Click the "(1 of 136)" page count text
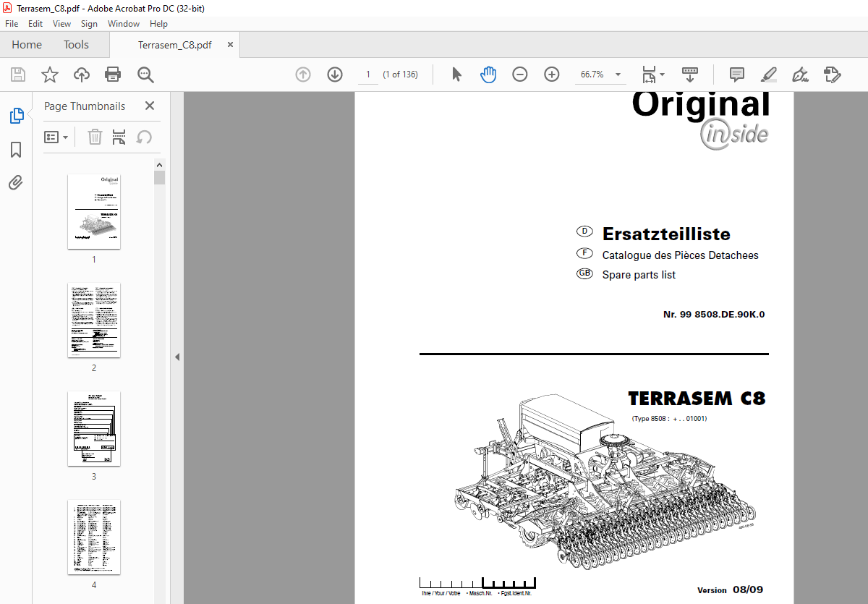Viewport: 868px width, 604px height. pos(400,75)
